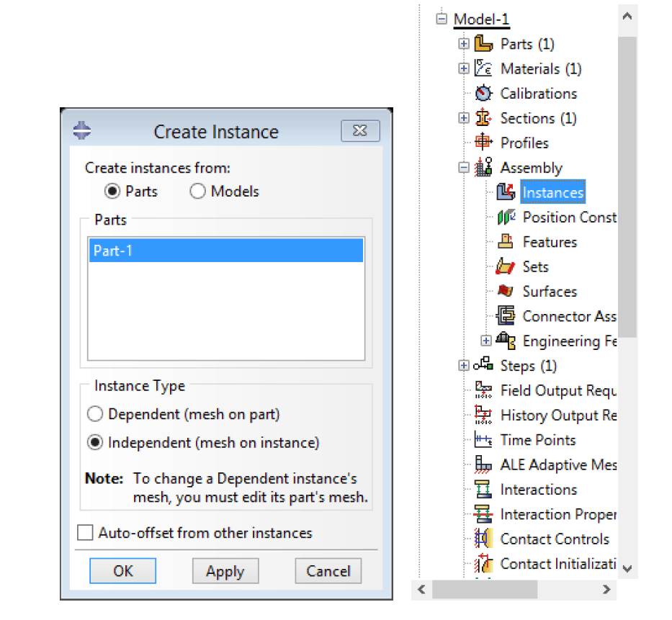Click the Contact Controls icon
The height and width of the screenshot is (620, 672).
[483, 538]
